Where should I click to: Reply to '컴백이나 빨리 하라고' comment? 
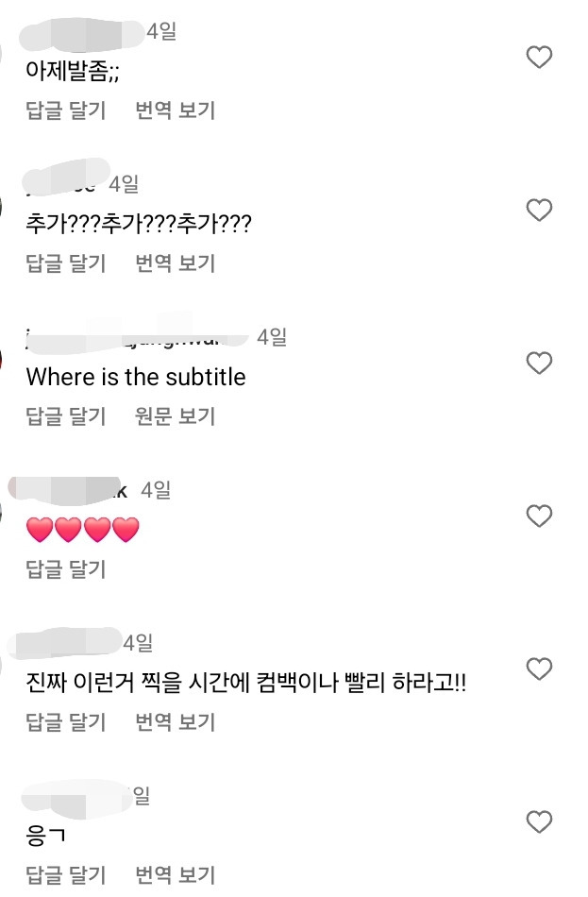pos(66,722)
